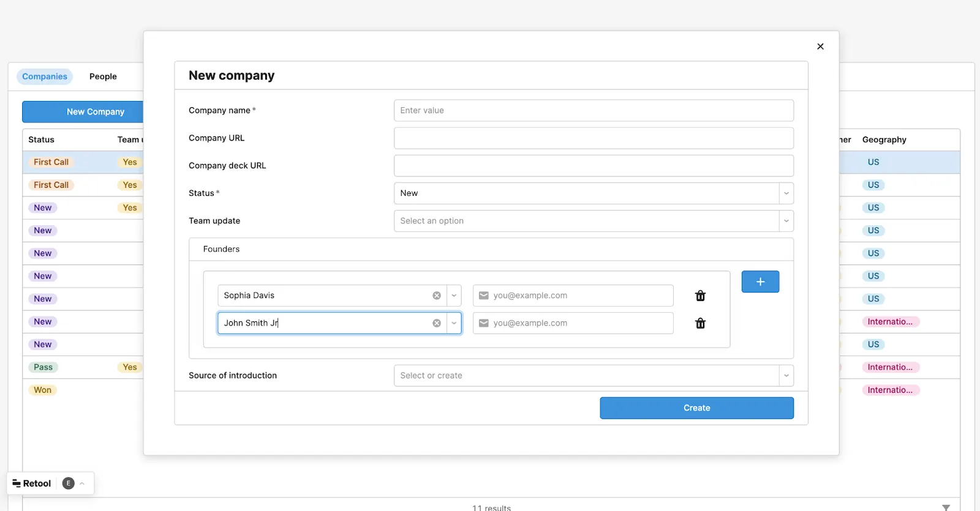Expand the Sophia Davis founder dropdown arrow
The image size is (980, 511).
pyautogui.click(x=454, y=296)
